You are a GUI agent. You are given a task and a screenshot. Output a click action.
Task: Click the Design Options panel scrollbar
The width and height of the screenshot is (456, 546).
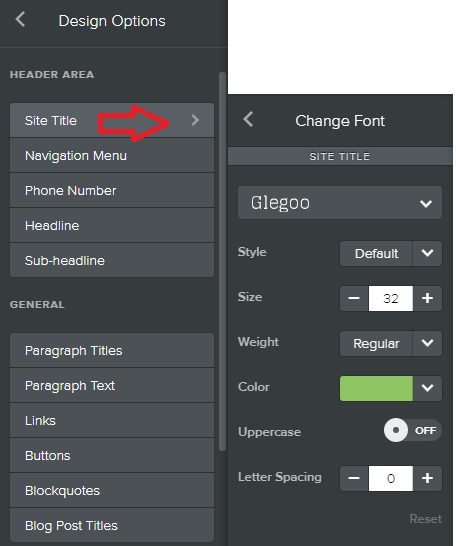222,261
